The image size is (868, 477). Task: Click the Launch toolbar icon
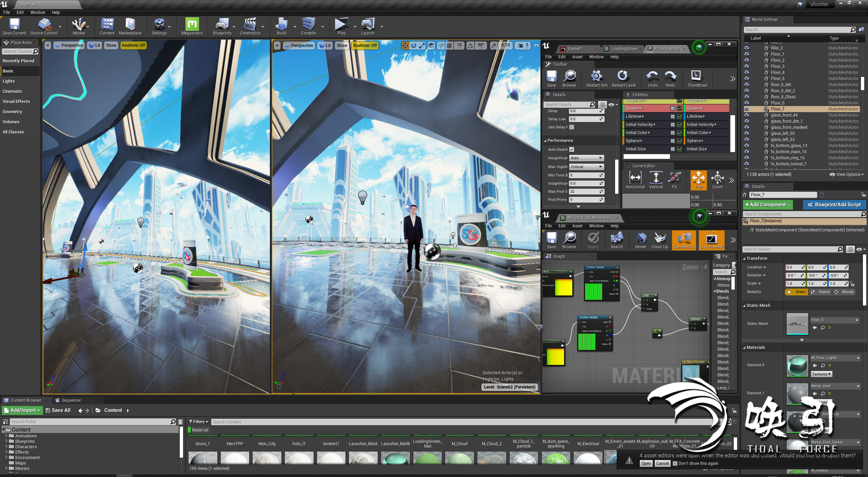click(x=368, y=26)
